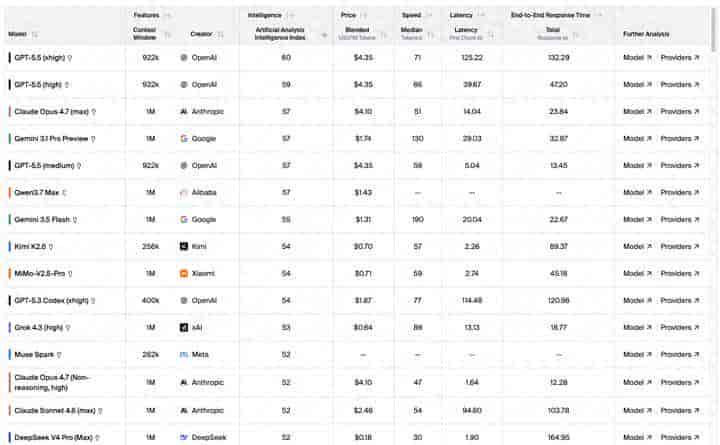Expand End-to-End Response Time group
This screenshot has height=445, width=720.
pyautogui.click(x=598, y=15)
